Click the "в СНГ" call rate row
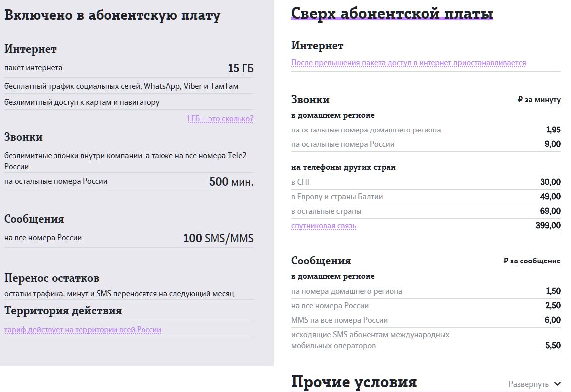Image resolution: width=571 pixels, height=392 pixels. [x=301, y=182]
